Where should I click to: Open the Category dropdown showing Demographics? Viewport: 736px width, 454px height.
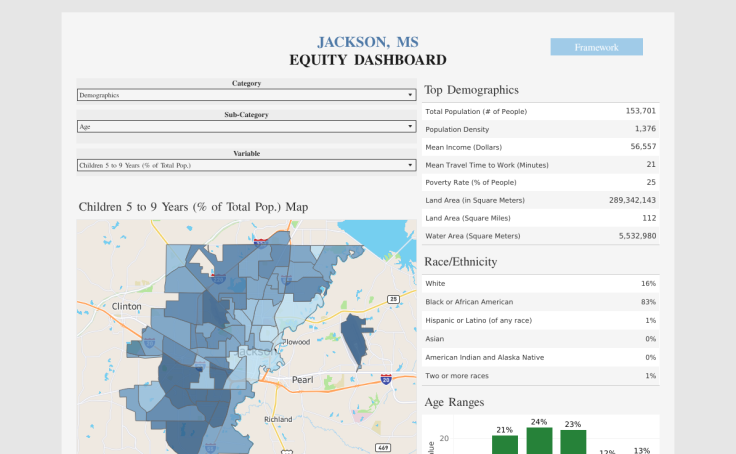[x=246, y=95]
